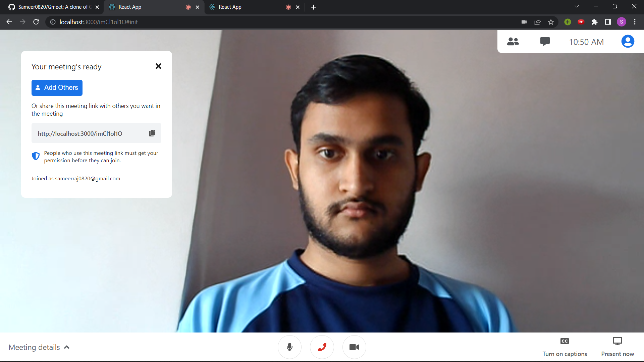Screen dimensions: 644x362
Task: Open the participants list icon
Action: point(513,42)
